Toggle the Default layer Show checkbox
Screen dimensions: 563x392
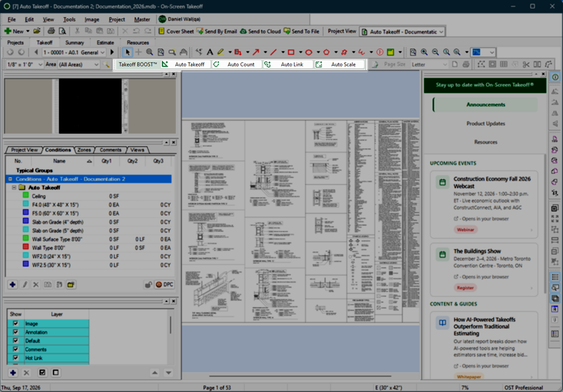(16, 341)
